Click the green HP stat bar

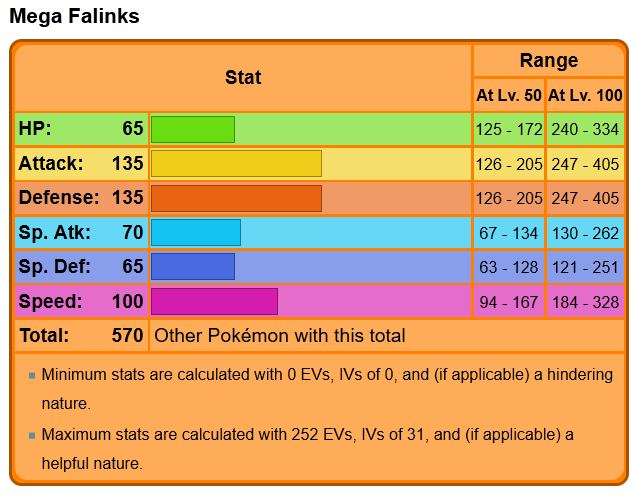pos(192,129)
